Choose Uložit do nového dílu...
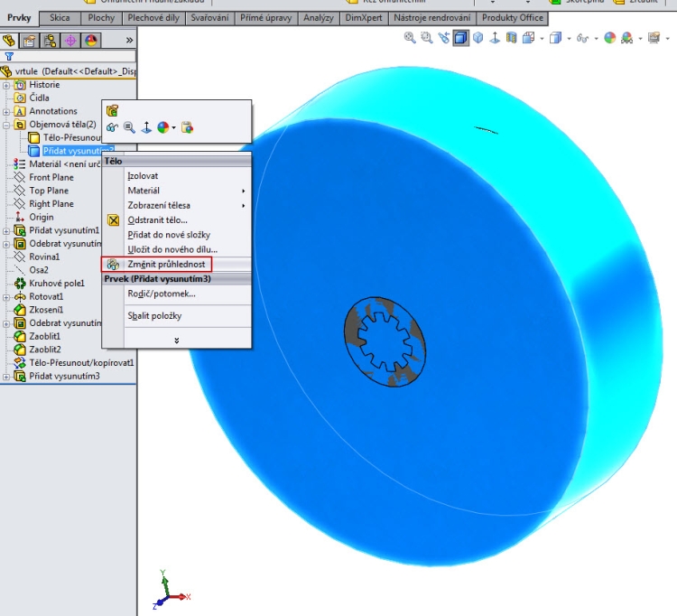This screenshot has height=616, width=677. click(x=177, y=249)
